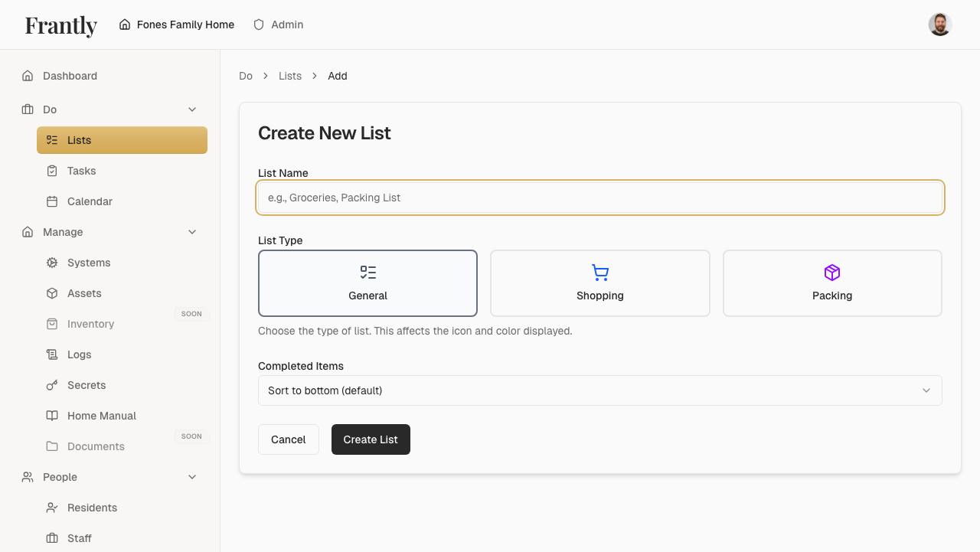Select the Lists icon in the sidebar
Screen dimensions: 980x552
pyautogui.click(x=52, y=140)
